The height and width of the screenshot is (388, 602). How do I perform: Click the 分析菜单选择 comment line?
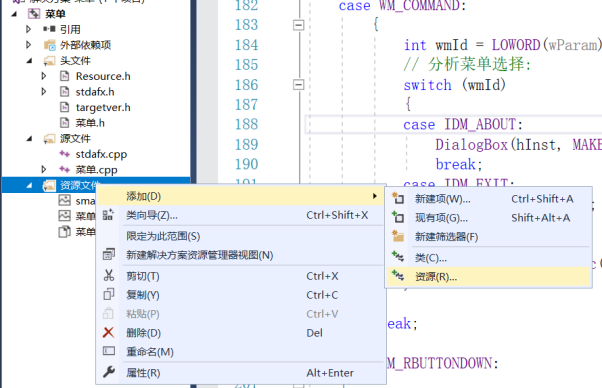click(467, 64)
